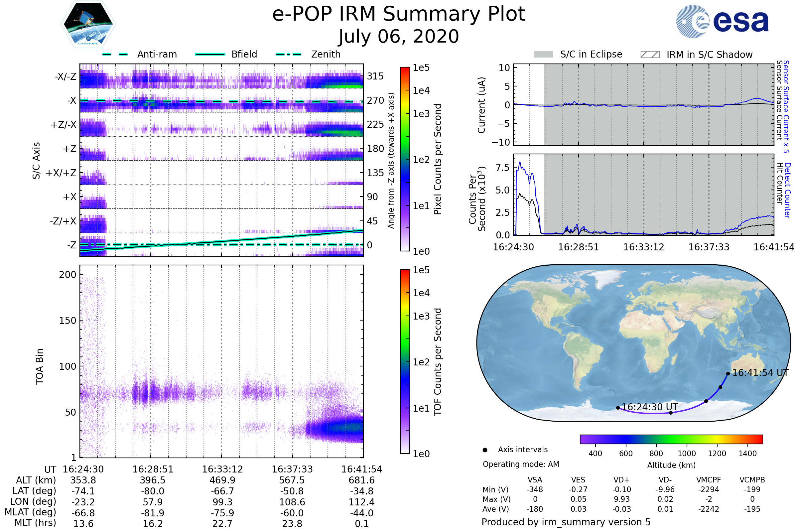This screenshot has height=532, width=798.
Task: Click the Pixel Counts per Second colorbar
Action: tap(405, 159)
